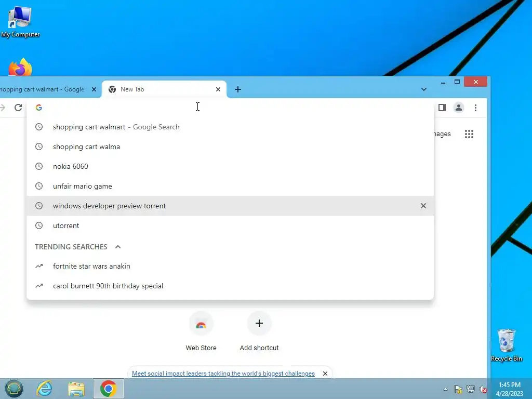Pick the 'utorrent' suggestion
The image size is (532, 399).
(230, 225)
